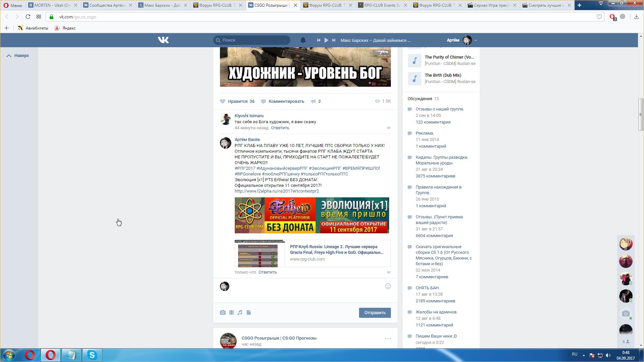Toggle RU language indicator in tray

pos(575,354)
